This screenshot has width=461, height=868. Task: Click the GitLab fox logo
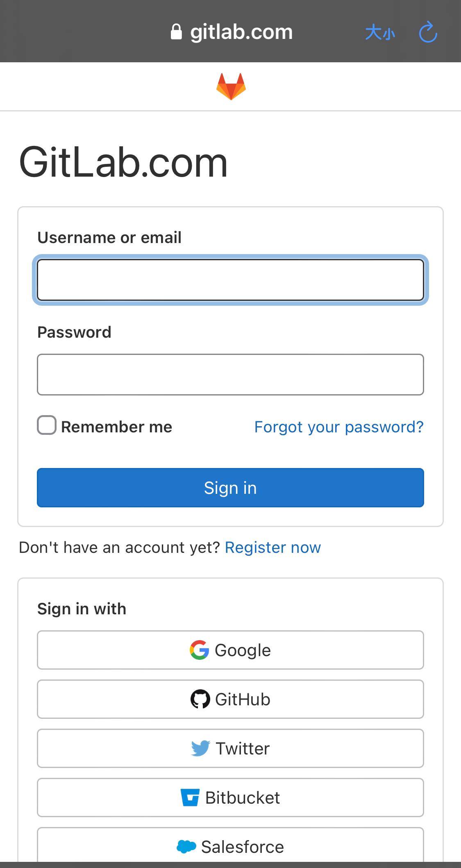(231, 86)
